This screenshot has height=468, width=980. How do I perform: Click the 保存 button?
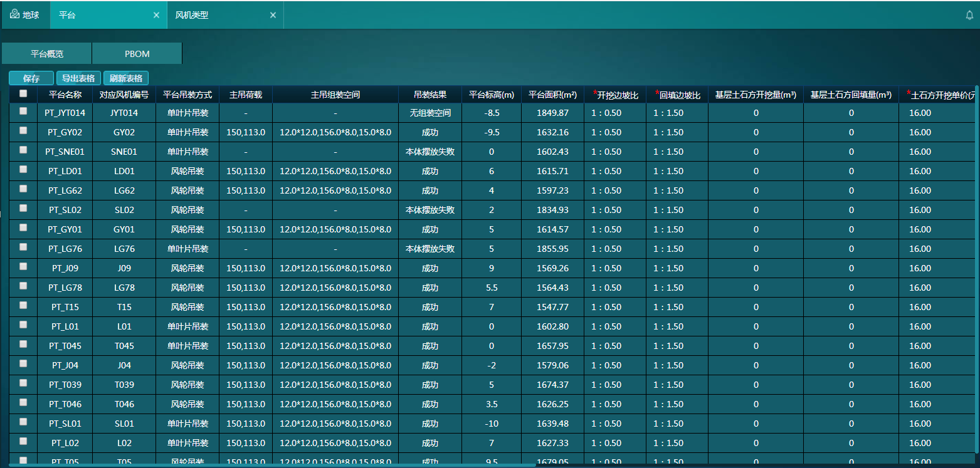(x=31, y=78)
